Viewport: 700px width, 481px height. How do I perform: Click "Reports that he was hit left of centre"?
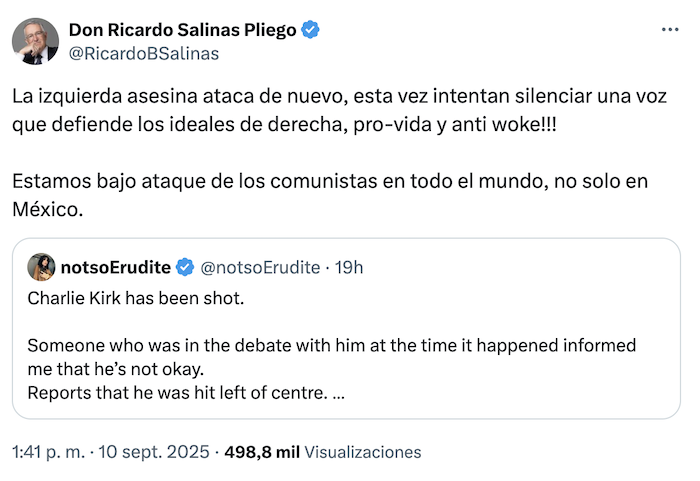[x=175, y=394]
